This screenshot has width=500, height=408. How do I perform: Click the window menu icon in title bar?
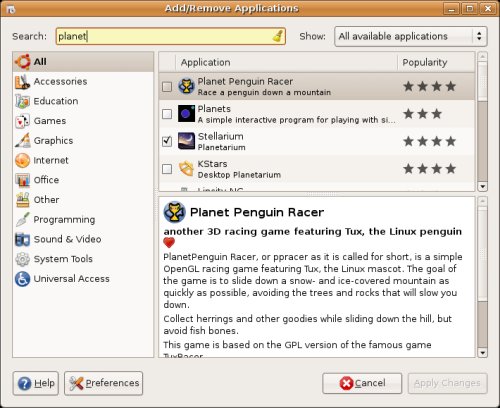click(x=11, y=9)
